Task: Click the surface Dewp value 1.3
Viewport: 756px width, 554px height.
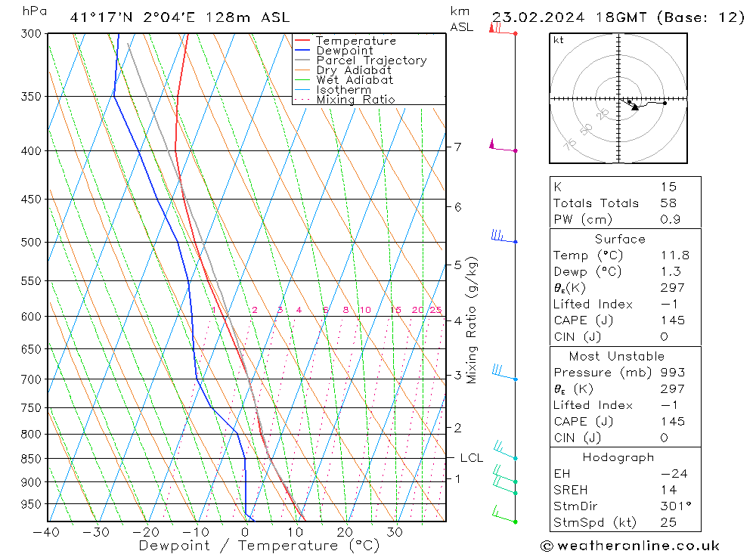Action: (x=671, y=271)
